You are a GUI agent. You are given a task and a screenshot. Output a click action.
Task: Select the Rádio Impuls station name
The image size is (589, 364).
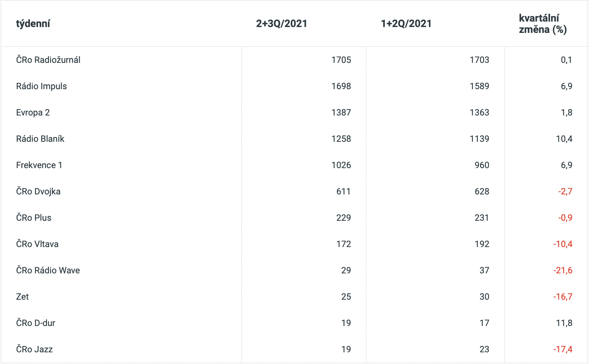(x=41, y=86)
